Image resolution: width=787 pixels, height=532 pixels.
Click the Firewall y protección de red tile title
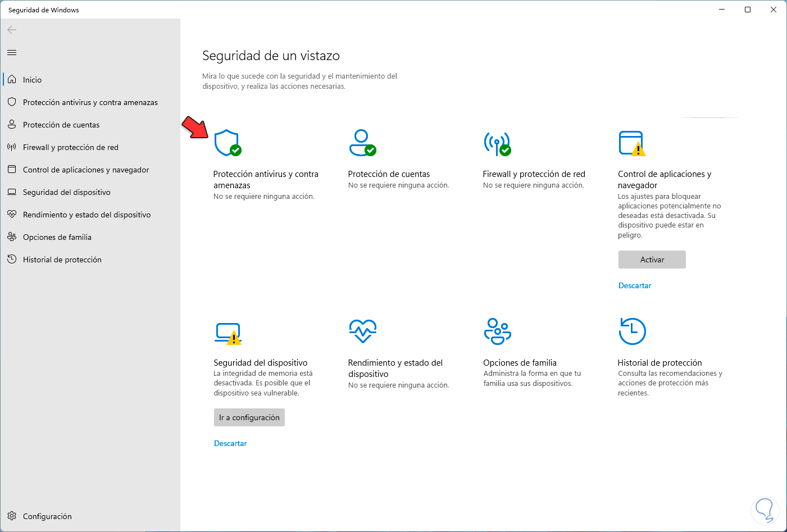click(x=534, y=174)
